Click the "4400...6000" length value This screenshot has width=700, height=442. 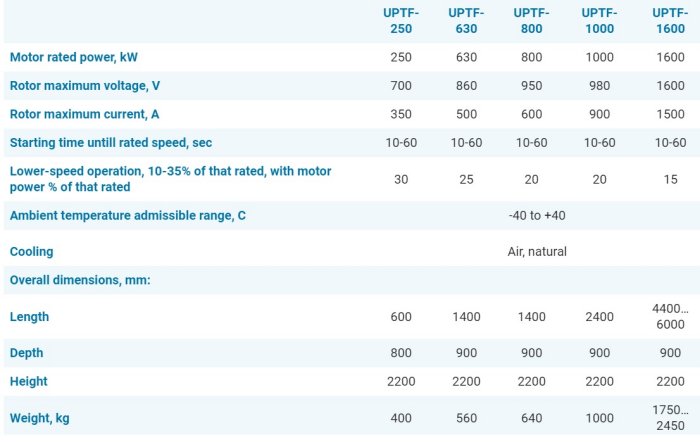[x=670, y=316]
